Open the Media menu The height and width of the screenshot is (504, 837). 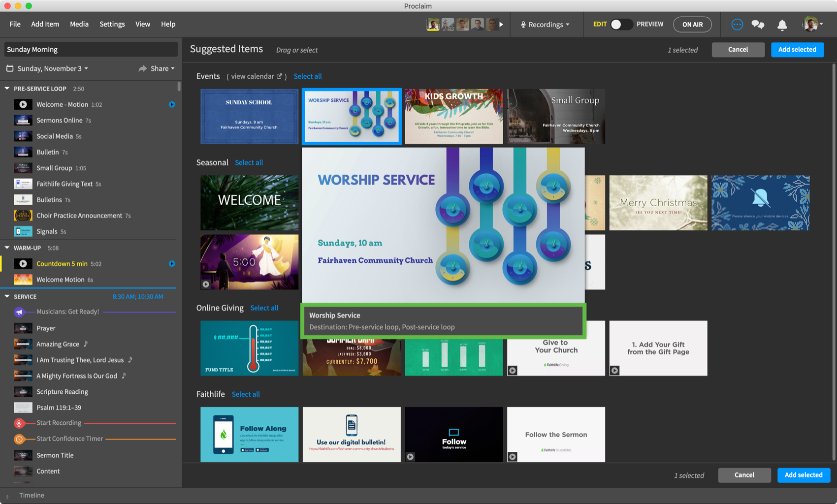pos(79,24)
